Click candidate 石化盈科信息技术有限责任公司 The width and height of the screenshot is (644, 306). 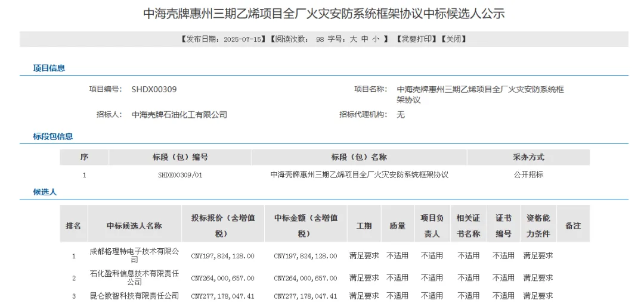click(x=135, y=277)
